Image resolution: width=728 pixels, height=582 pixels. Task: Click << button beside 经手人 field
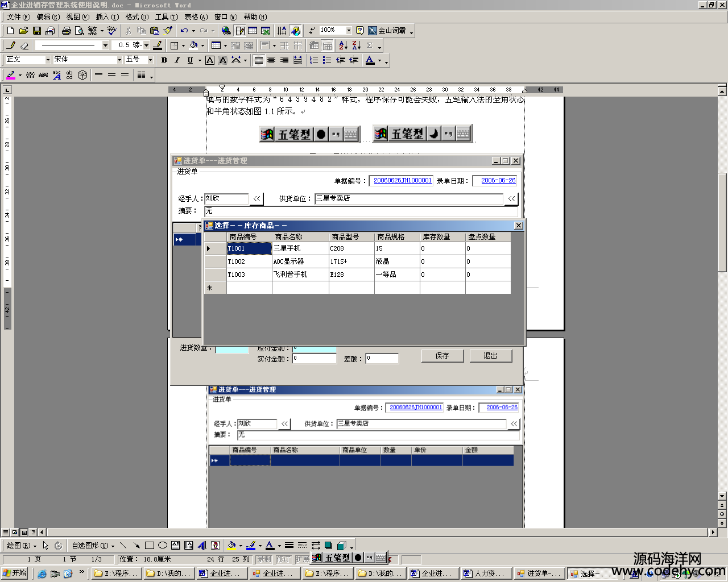tap(257, 198)
